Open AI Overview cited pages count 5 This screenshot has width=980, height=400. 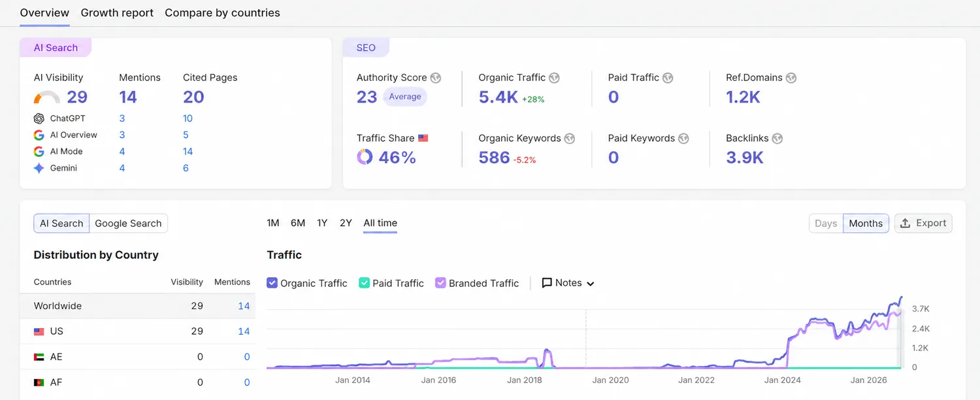[x=186, y=135]
